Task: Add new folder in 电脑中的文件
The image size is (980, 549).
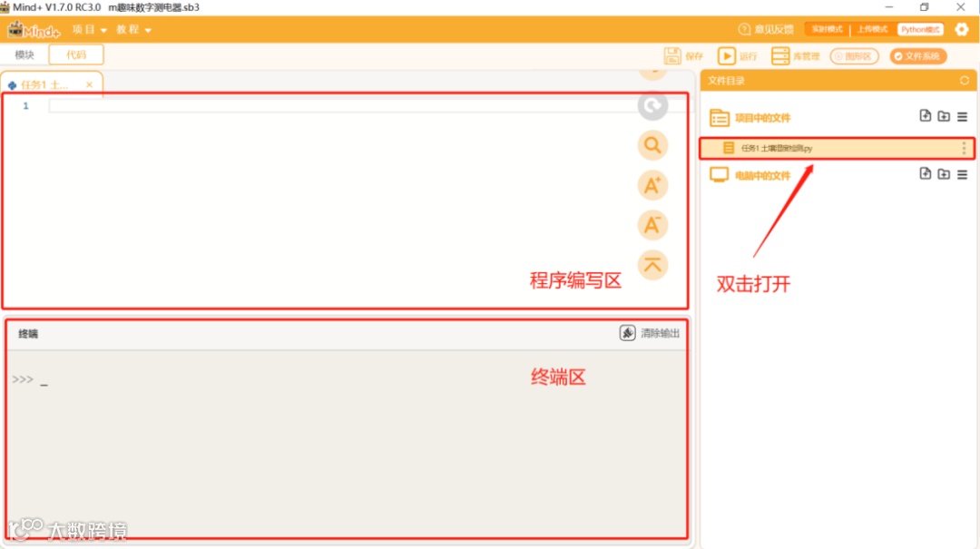Action: coord(944,174)
